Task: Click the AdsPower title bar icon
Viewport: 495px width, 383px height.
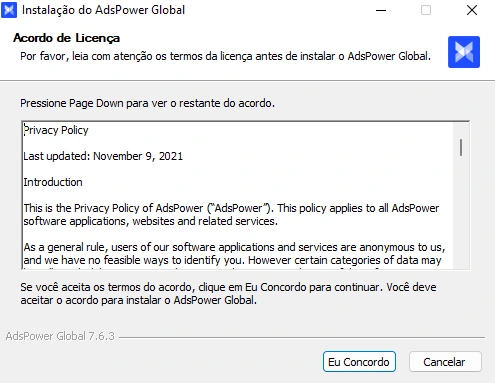Action: (9, 10)
